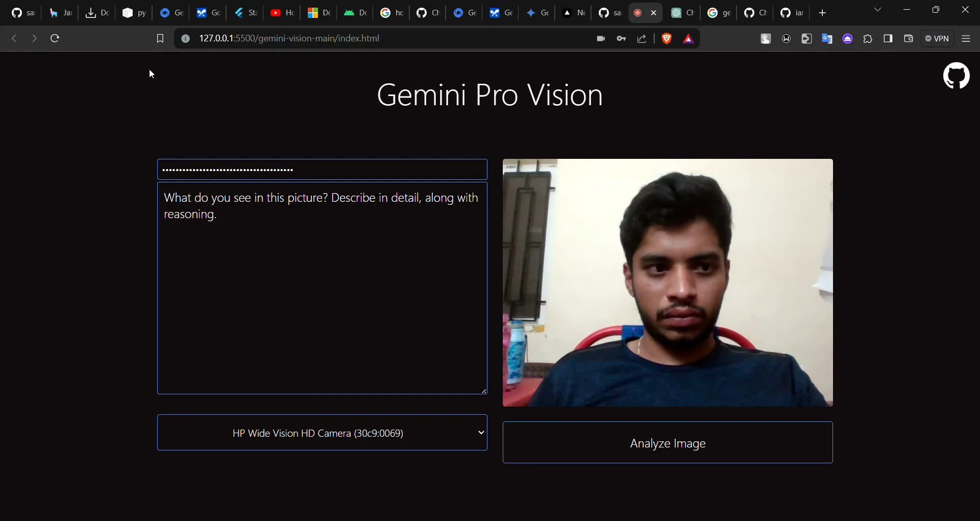Click the Brave Rewards triangle icon
Viewport: 980px width, 521px height.
pyautogui.click(x=689, y=38)
